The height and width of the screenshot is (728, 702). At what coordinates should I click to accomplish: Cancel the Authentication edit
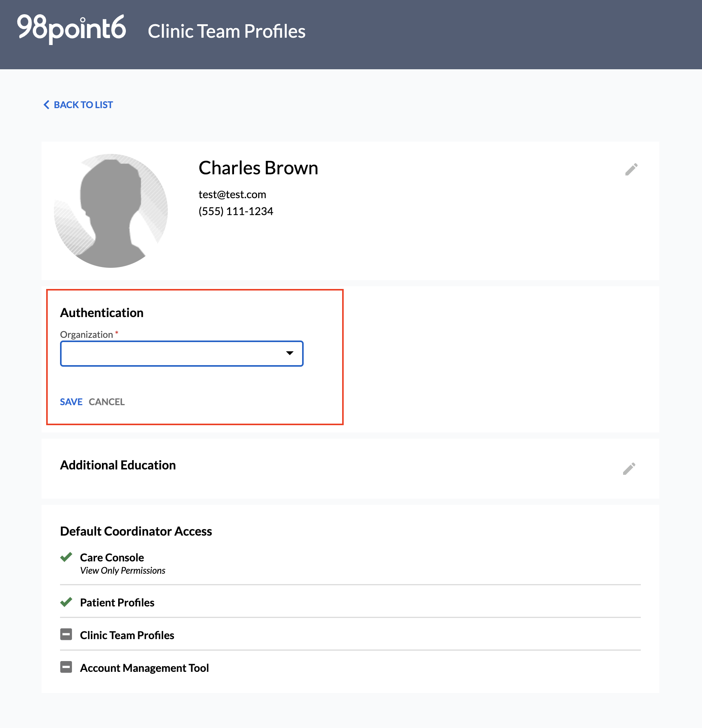coord(107,402)
